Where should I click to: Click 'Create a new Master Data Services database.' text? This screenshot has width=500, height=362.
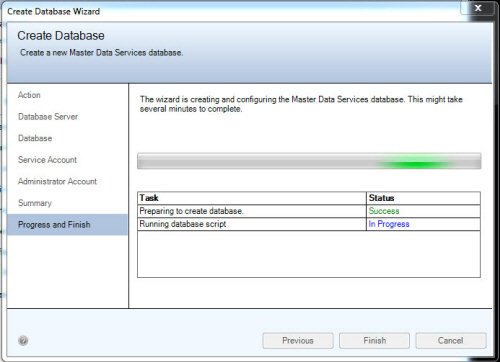[x=102, y=53]
